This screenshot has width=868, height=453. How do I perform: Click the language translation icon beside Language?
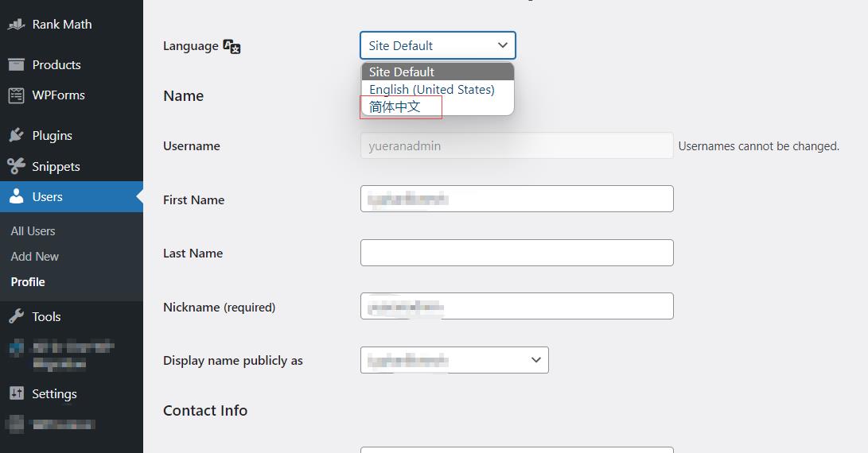coord(232,46)
